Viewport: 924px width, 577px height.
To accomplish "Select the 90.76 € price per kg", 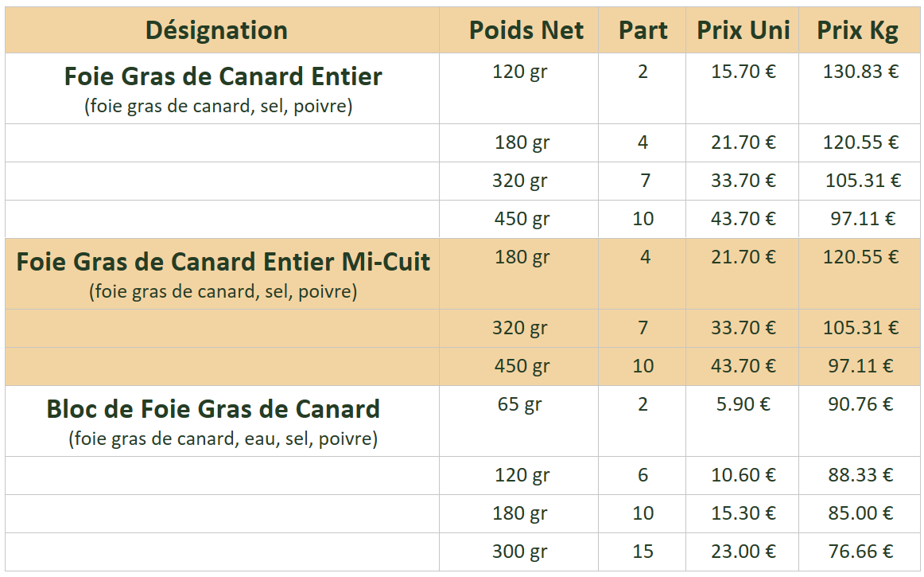I will point(860,404).
